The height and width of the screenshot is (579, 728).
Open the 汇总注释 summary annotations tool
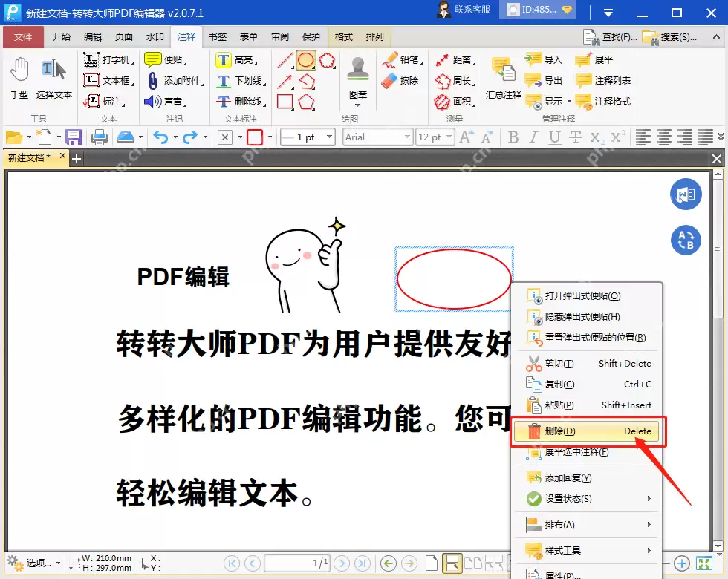pyautogui.click(x=504, y=76)
